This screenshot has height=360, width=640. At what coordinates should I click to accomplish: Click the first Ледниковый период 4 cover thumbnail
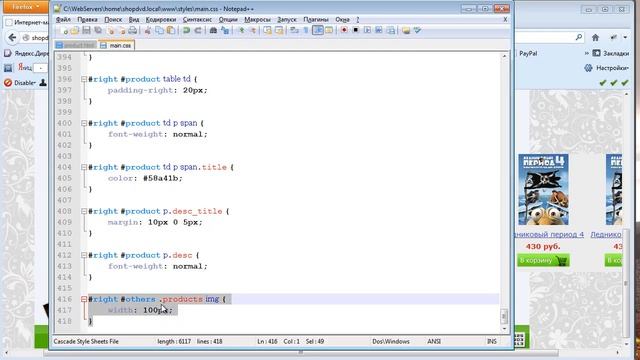pyautogui.click(x=543, y=190)
